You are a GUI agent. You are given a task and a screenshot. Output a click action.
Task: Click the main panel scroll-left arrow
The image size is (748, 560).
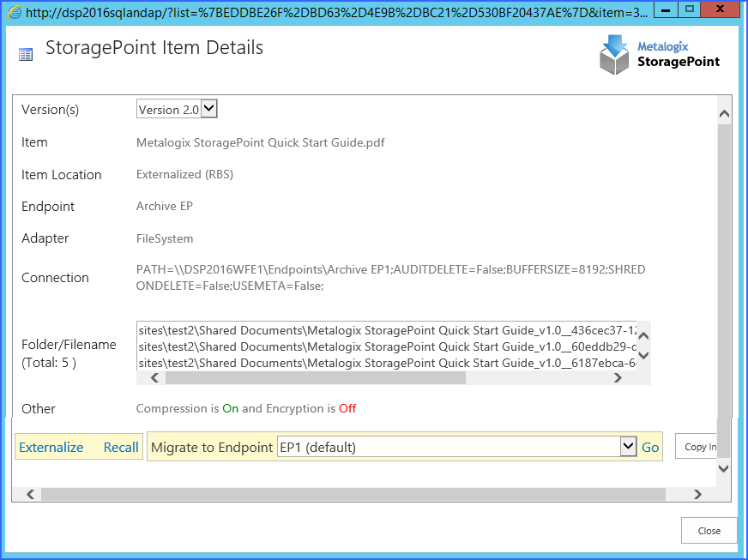[x=31, y=494]
